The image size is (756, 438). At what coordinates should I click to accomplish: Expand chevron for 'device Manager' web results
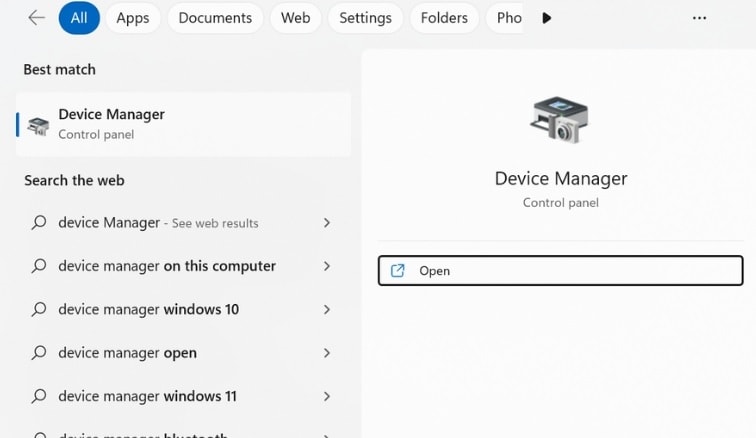point(327,222)
